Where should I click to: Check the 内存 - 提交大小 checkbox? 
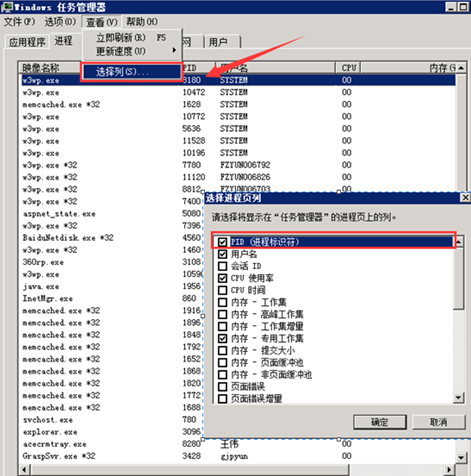point(222,350)
